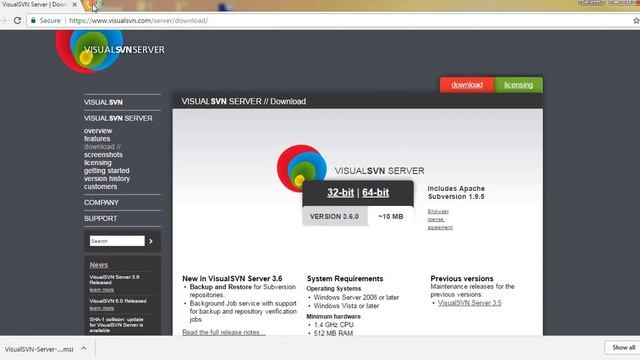Click the address bar URL field
640x360 pixels.
point(327,20)
